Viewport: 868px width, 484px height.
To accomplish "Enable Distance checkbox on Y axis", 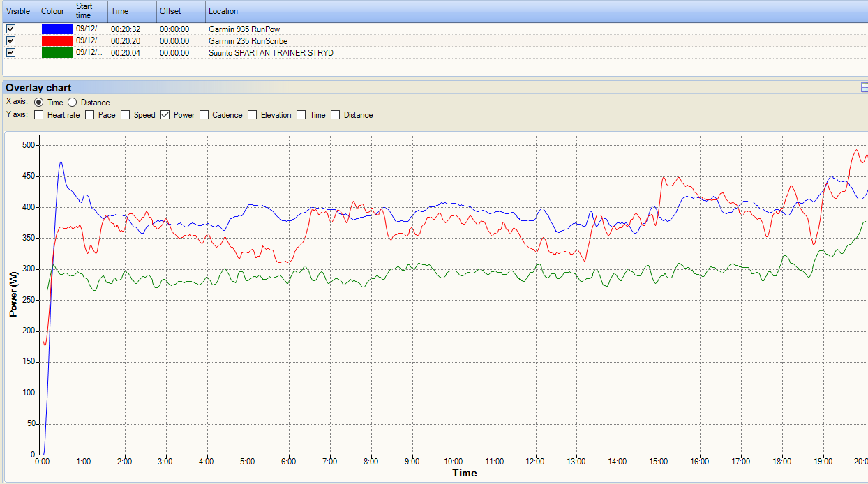I will click(336, 115).
